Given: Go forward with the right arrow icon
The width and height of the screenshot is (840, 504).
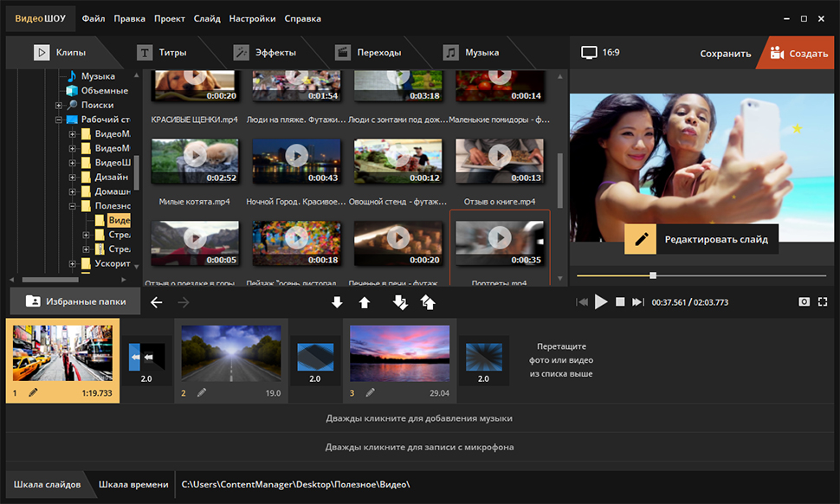Looking at the screenshot, I should (184, 302).
